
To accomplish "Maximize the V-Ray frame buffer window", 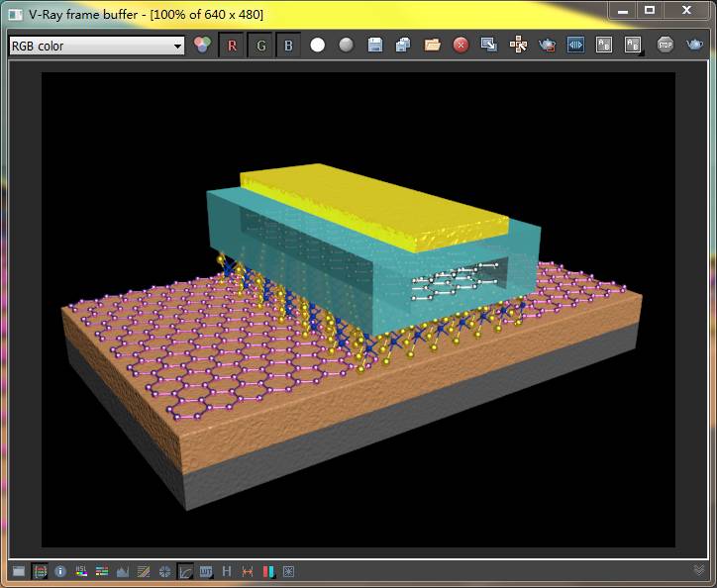I will (650, 11).
